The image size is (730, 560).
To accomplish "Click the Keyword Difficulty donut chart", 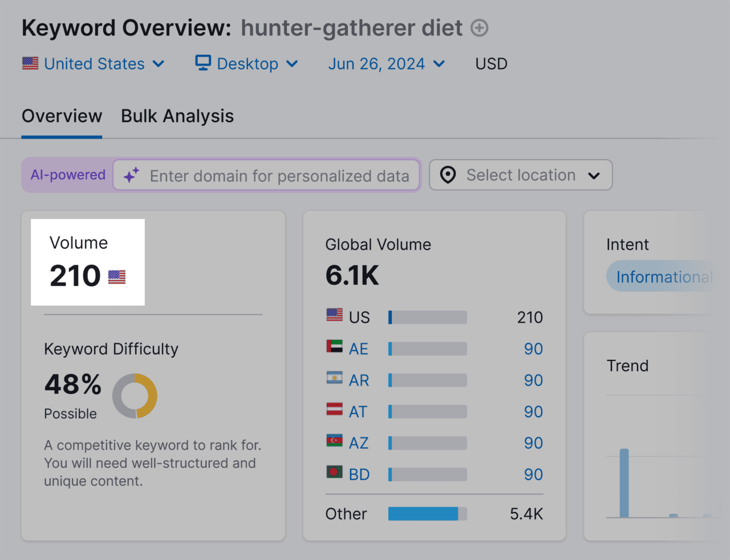I will (135, 396).
